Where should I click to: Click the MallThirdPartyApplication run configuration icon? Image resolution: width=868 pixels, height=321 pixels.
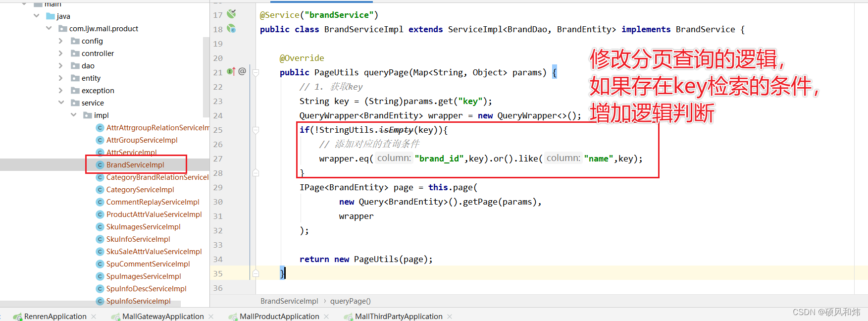[349, 317]
